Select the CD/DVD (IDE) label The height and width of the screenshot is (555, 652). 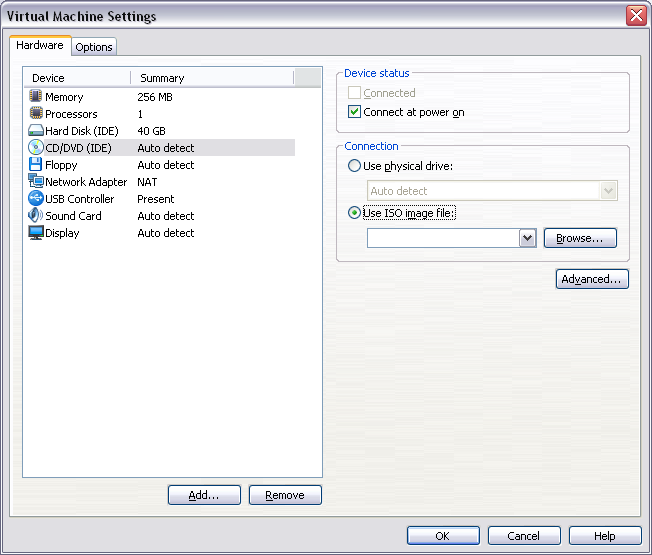tap(78, 148)
